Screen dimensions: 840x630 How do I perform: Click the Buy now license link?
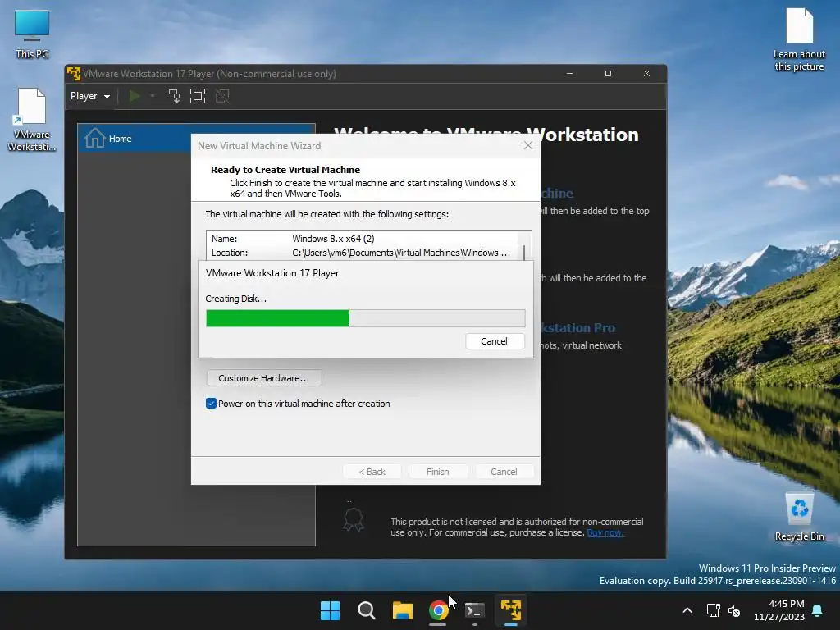point(605,532)
